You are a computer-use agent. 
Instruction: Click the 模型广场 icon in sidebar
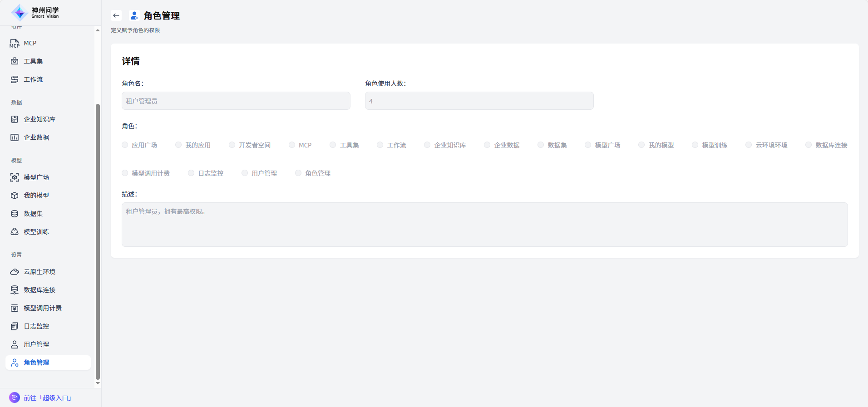tap(15, 177)
